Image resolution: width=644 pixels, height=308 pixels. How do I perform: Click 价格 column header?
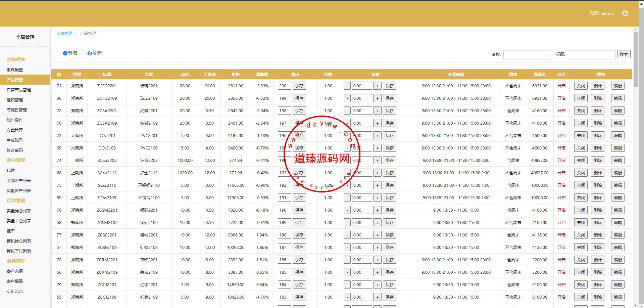pyautogui.click(x=236, y=75)
